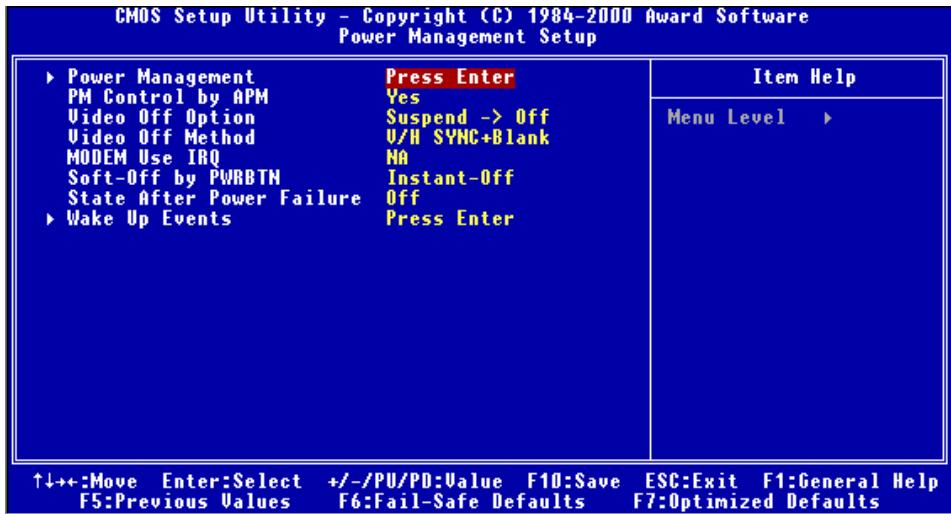Select the PM Control by APM setting
951x514 pixels.
168,97
